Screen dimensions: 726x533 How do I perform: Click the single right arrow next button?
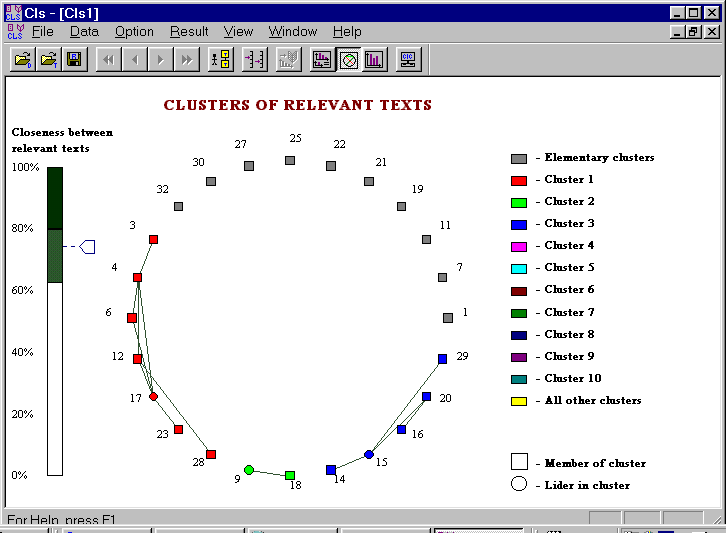coord(161,59)
